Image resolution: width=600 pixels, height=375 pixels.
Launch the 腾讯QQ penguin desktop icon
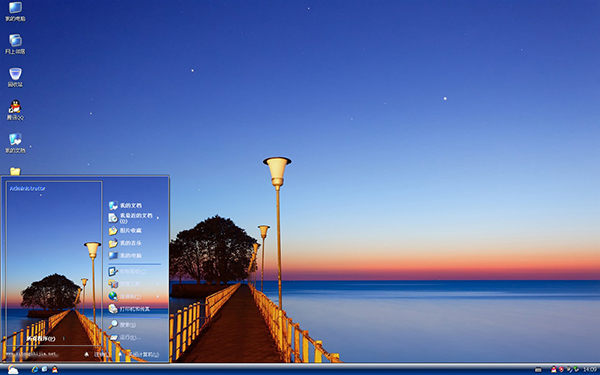tap(15, 111)
